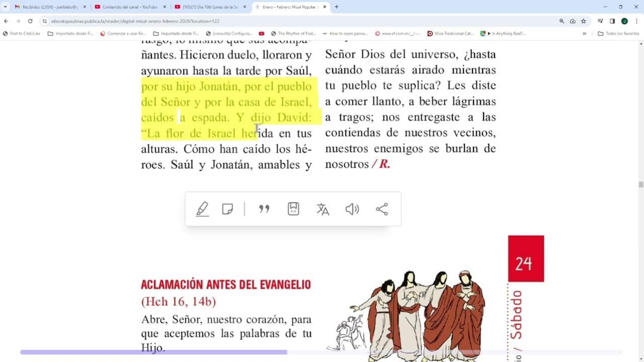Open the www.ef.com.es bookmark
This screenshot has height=362, width=644.
coord(397,34)
